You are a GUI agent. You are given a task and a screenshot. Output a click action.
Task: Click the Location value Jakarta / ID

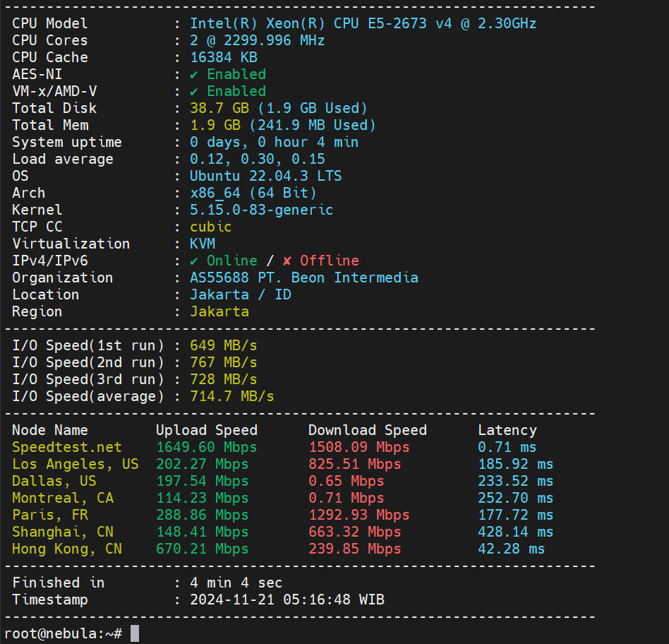pos(241,294)
